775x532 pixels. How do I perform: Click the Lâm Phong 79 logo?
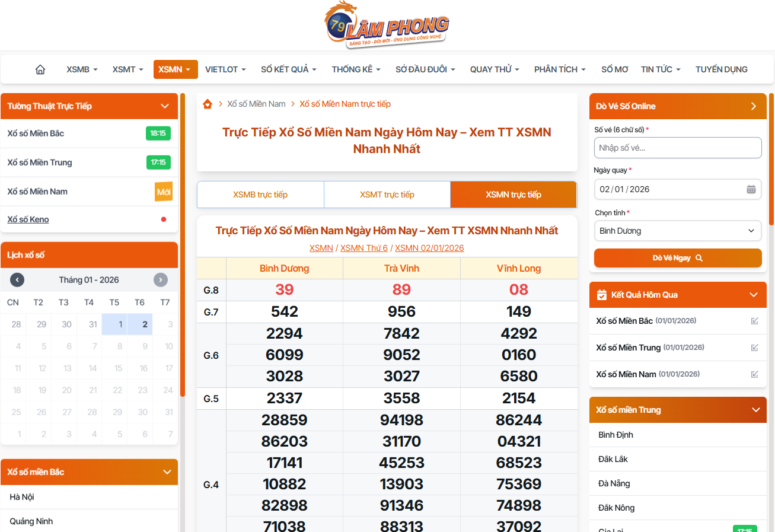tap(387, 25)
